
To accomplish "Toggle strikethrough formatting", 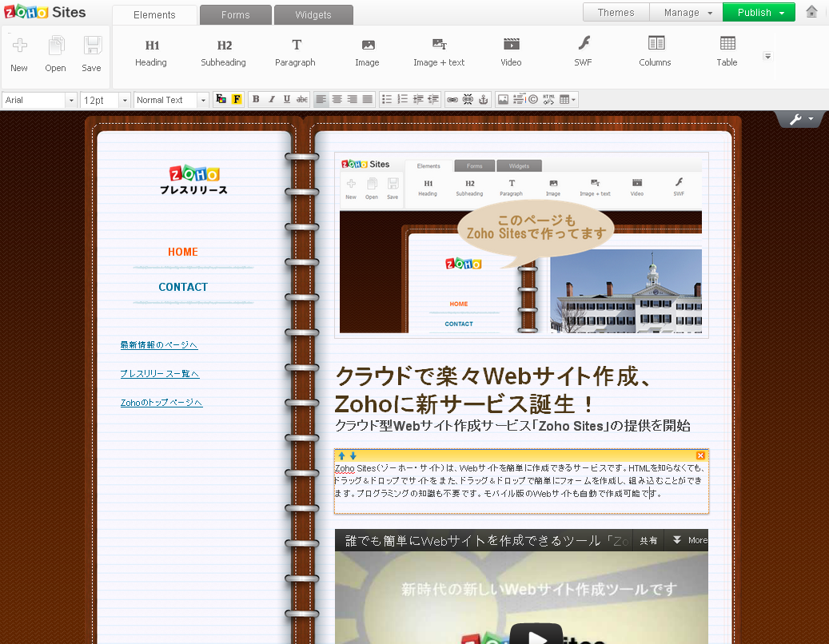I will coord(302,99).
